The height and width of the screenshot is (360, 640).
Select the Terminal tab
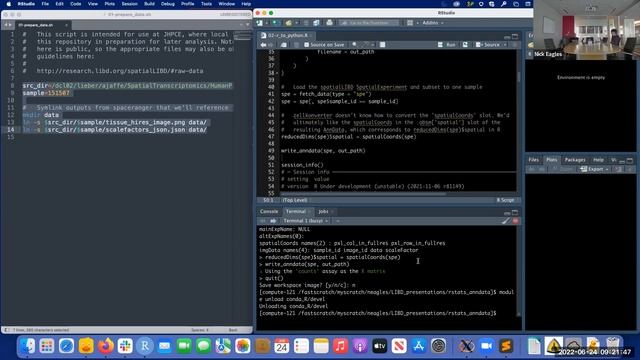point(296,211)
